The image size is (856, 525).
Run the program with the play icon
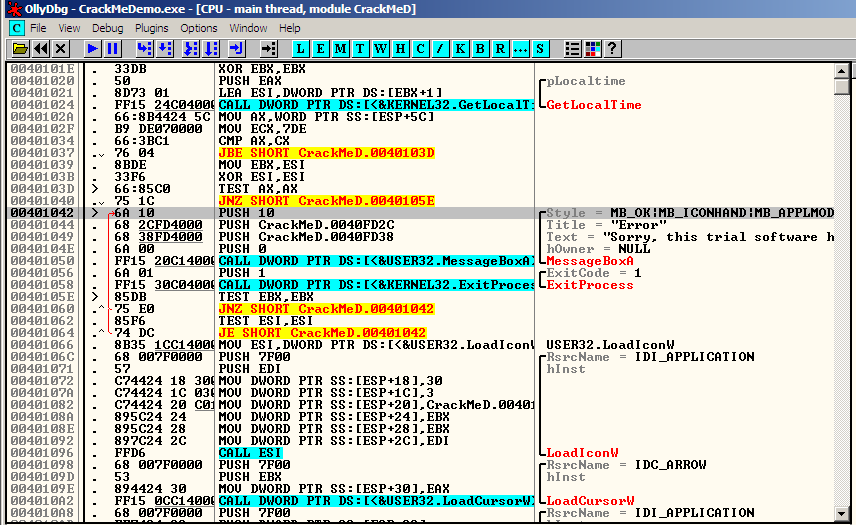pos(92,48)
